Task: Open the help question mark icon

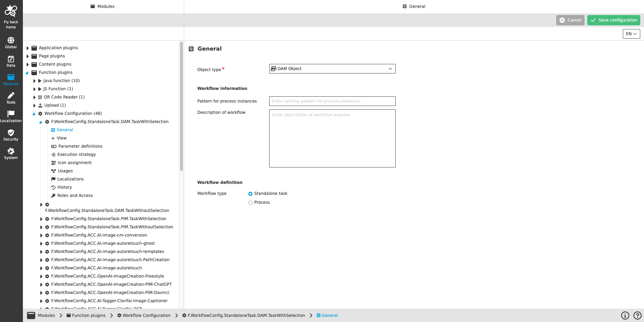Action: 637,315
